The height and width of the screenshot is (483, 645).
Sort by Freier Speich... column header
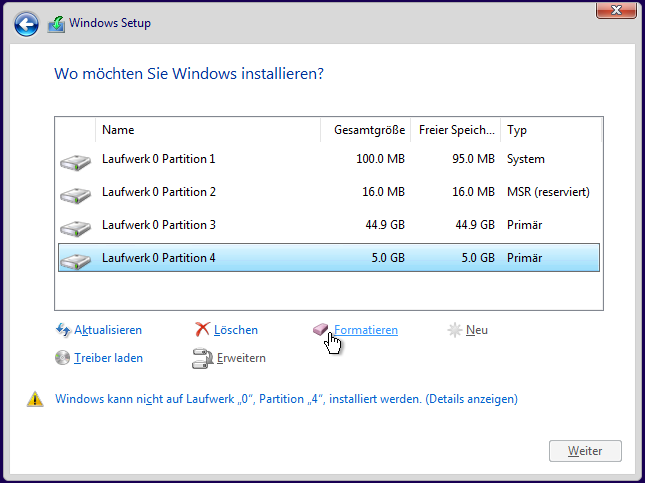(456, 130)
